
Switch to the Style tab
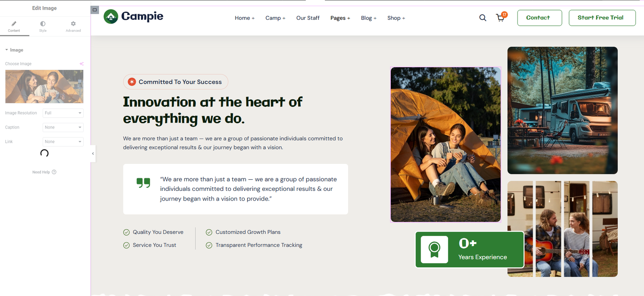point(43,27)
